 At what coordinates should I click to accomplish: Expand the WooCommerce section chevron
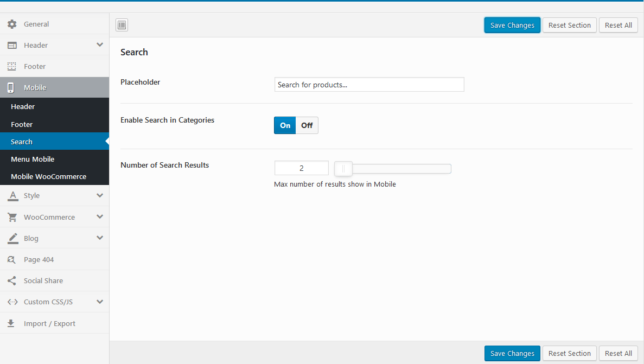tap(100, 216)
